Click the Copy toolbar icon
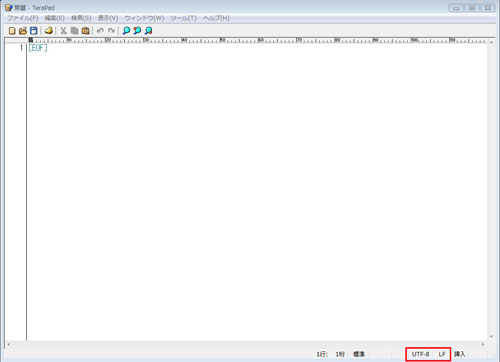The width and height of the screenshot is (500, 362). coord(75,31)
